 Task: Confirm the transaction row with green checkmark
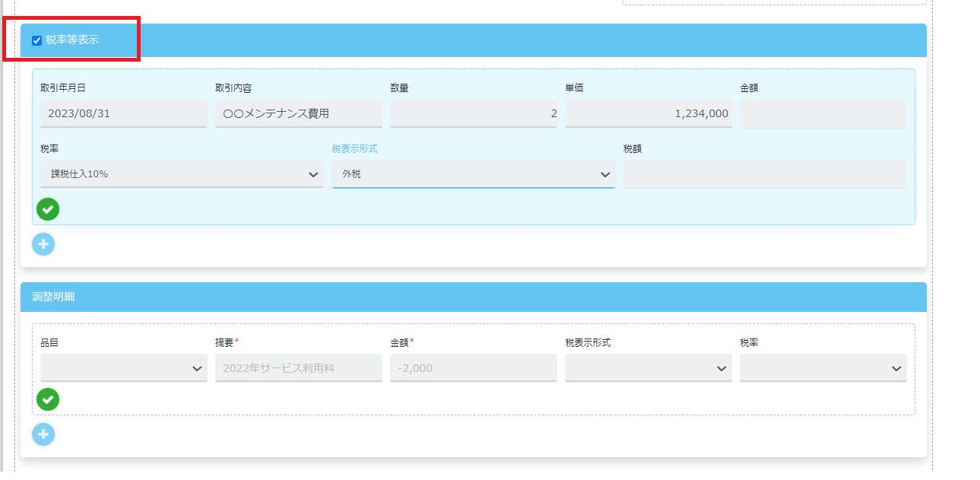[x=48, y=208]
